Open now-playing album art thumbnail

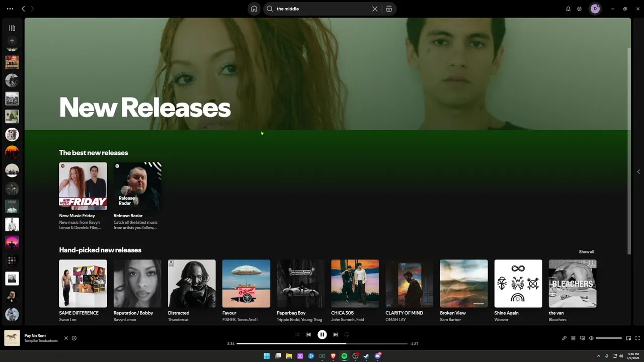(12, 338)
